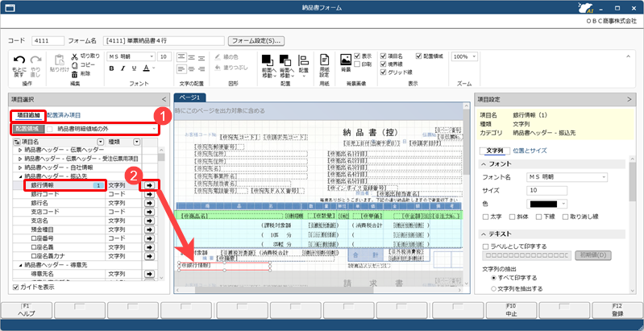Click the Redo (やり直し) icon
Image resolution: width=644 pixels, height=331 pixels.
[35, 60]
